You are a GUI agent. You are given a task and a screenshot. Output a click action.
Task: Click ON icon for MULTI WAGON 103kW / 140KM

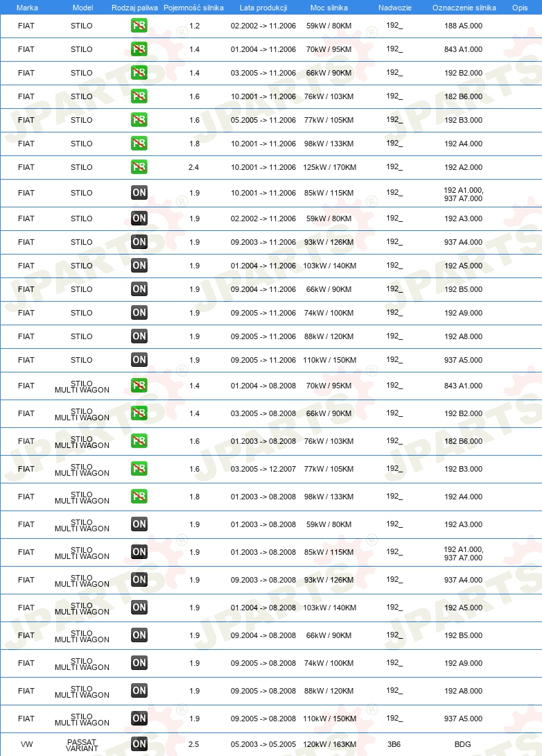tap(139, 608)
